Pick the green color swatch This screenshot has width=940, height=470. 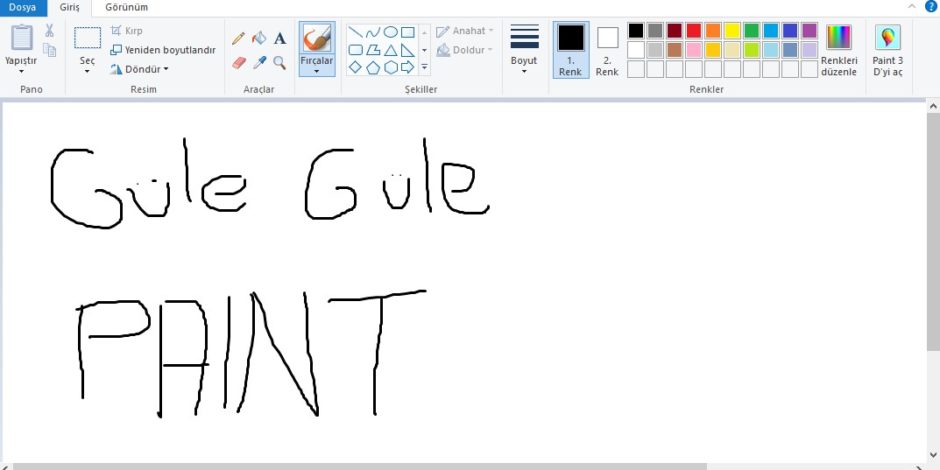coord(752,31)
